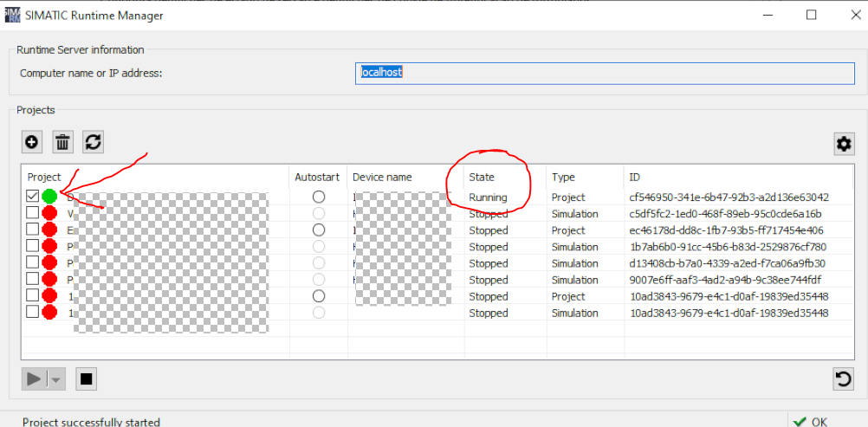Click the delete project trash icon
This screenshot has height=427, width=868.
[x=63, y=142]
